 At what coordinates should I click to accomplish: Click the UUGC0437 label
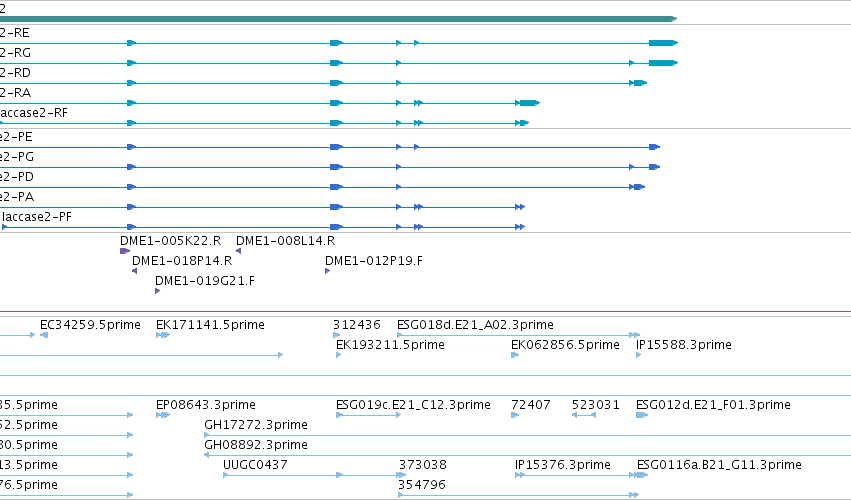click(255, 465)
